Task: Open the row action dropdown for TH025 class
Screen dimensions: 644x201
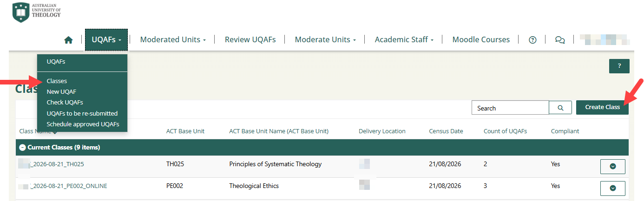Action: tap(612, 166)
